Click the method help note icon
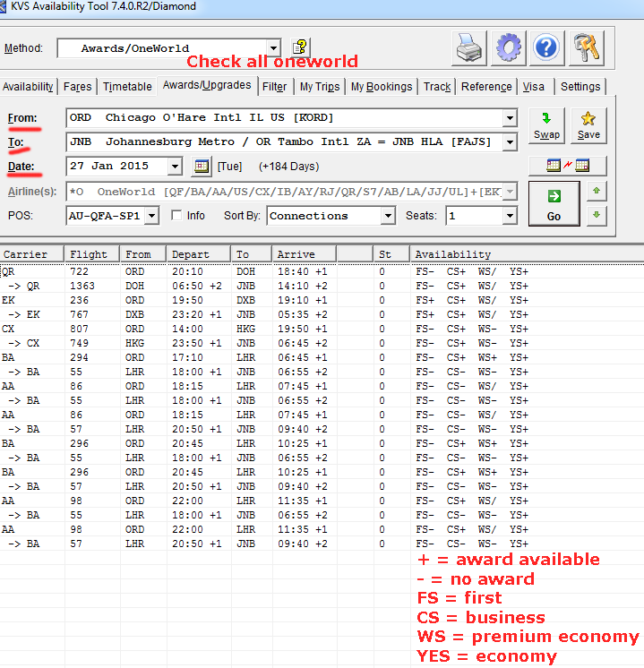Viewport: 644px width, 668px height. click(x=300, y=47)
